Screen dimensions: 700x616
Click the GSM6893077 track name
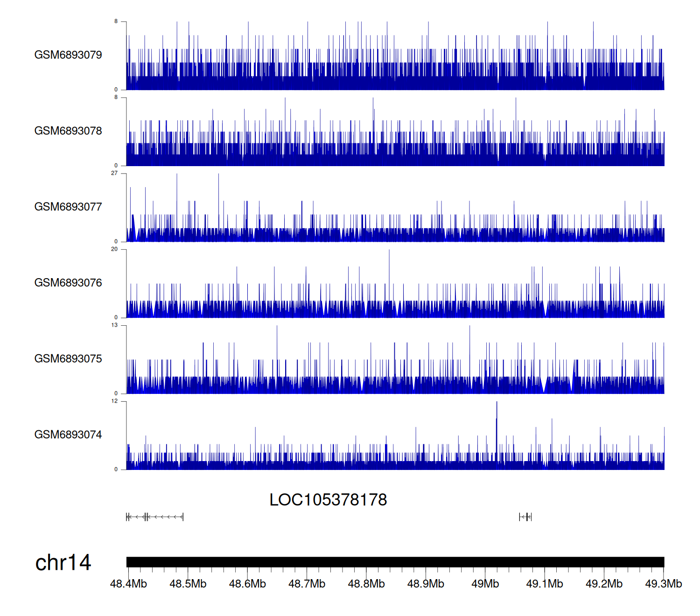[68, 207]
